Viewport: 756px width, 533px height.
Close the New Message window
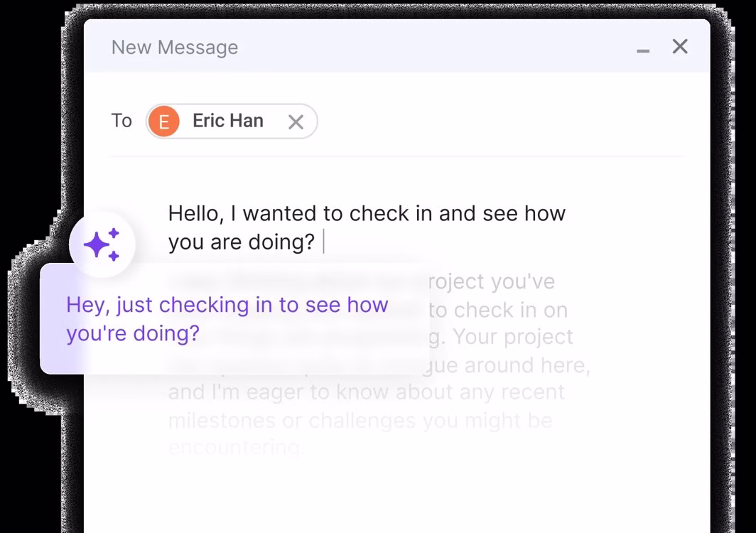click(680, 47)
